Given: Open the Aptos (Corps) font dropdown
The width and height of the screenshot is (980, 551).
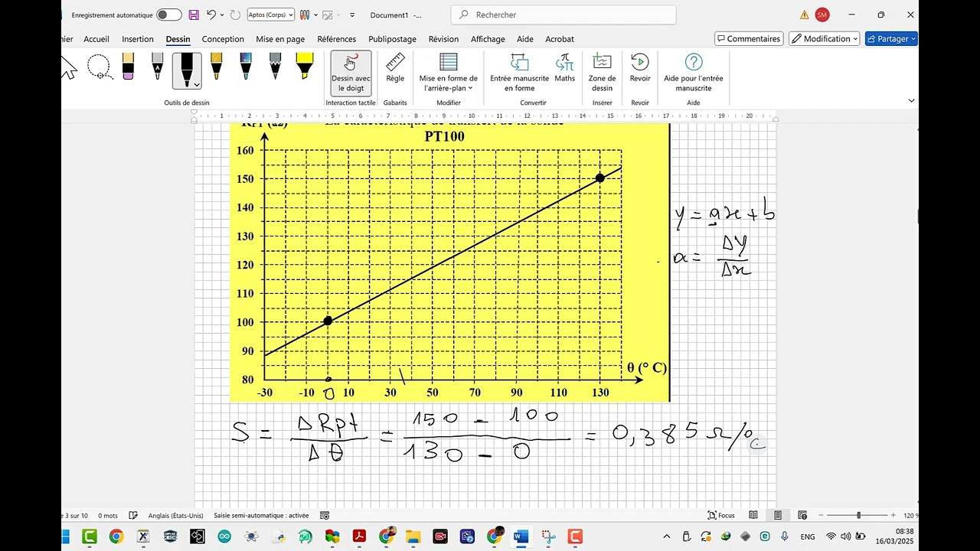Looking at the screenshot, I should [271, 15].
